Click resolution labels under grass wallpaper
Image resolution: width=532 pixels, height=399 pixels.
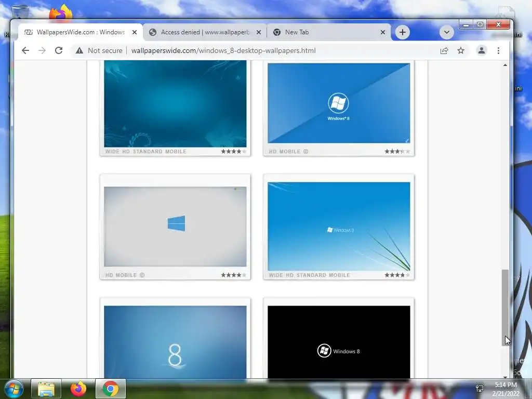pos(309,275)
